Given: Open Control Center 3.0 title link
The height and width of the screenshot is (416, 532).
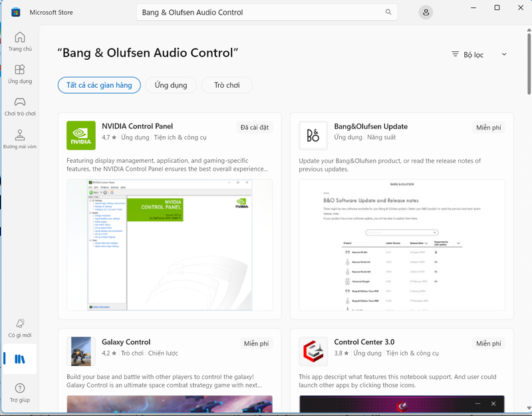Looking at the screenshot, I should point(364,342).
